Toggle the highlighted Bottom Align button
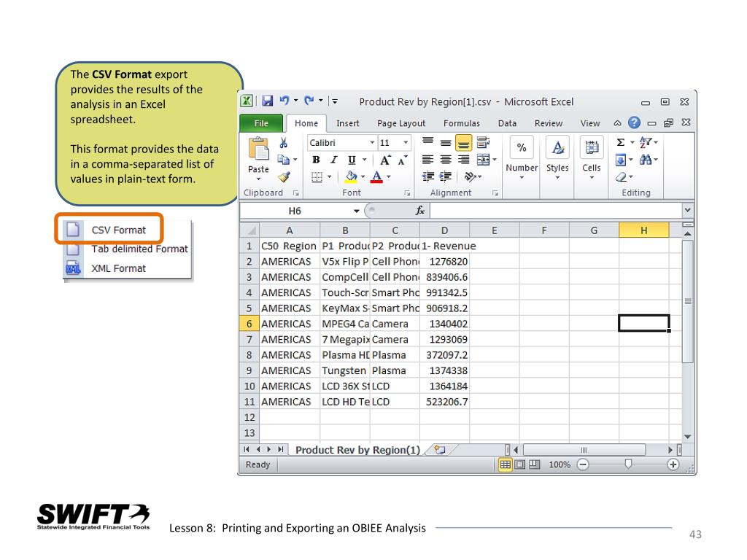Image resolution: width=747 pixels, height=560 pixels. (463, 143)
